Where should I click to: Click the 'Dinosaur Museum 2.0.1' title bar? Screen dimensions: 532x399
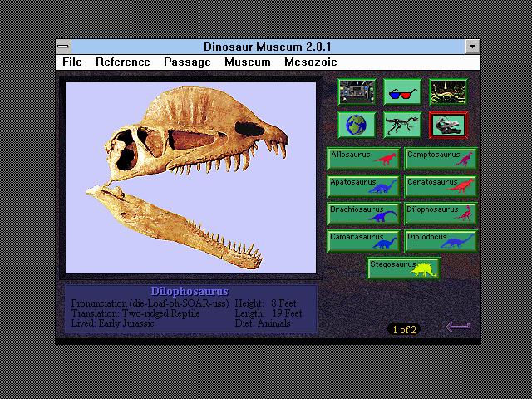coord(268,47)
